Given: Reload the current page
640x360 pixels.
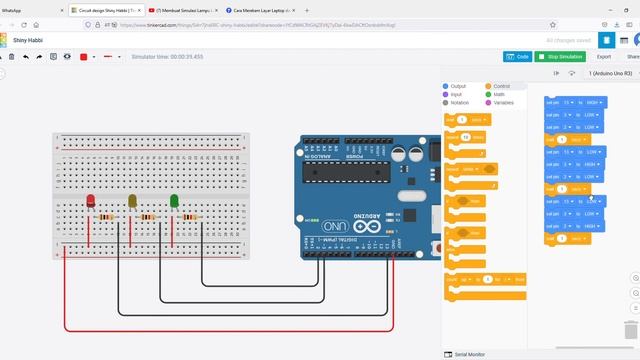Looking at the screenshot, I should pos(24,25).
